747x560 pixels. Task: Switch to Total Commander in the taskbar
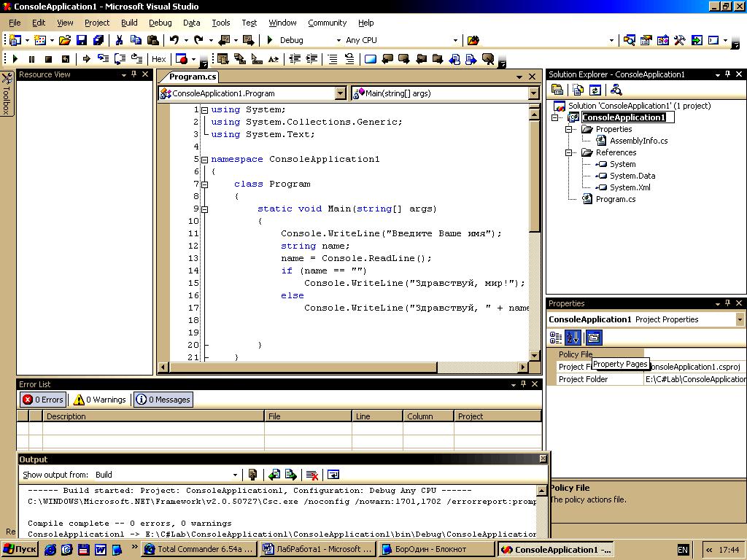click(200, 549)
